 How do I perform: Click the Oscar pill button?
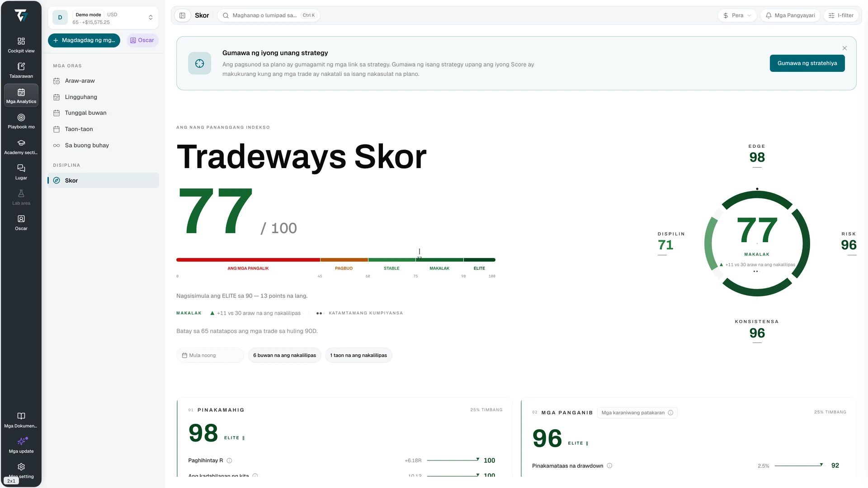[142, 40]
